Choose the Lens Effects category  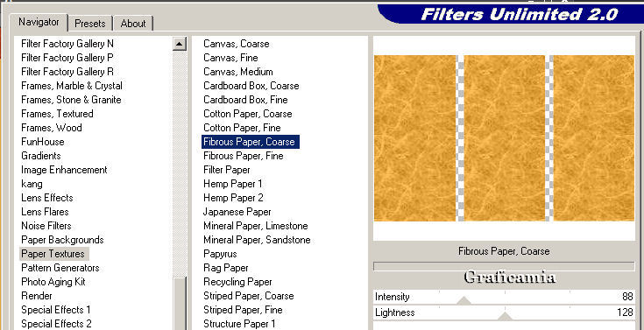point(47,197)
